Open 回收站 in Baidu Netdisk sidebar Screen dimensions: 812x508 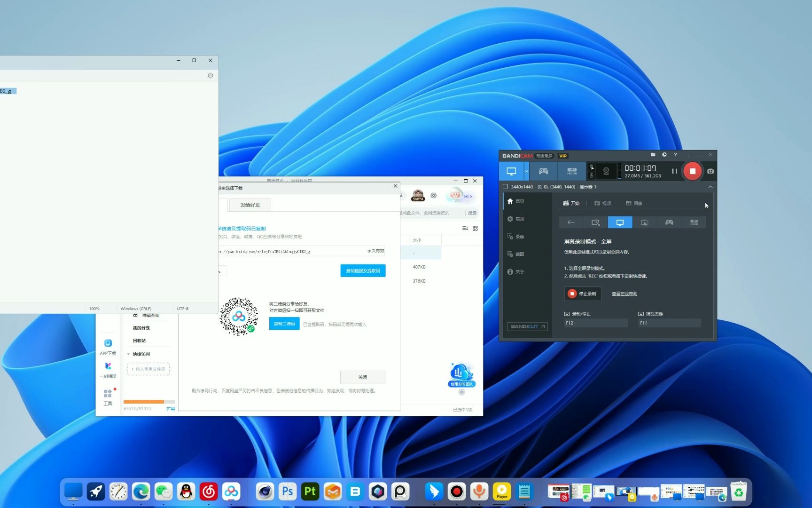point(139,341)
